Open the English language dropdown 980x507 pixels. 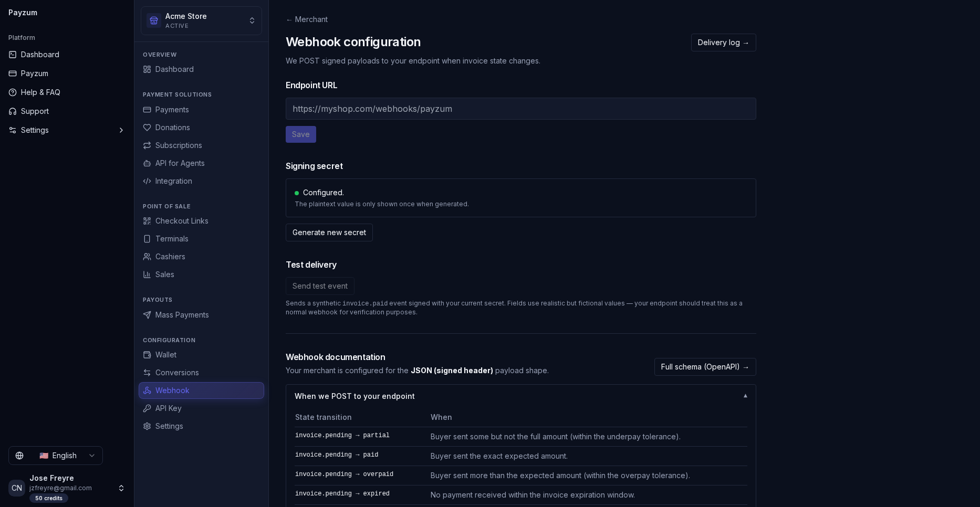[x=56, y=456]
